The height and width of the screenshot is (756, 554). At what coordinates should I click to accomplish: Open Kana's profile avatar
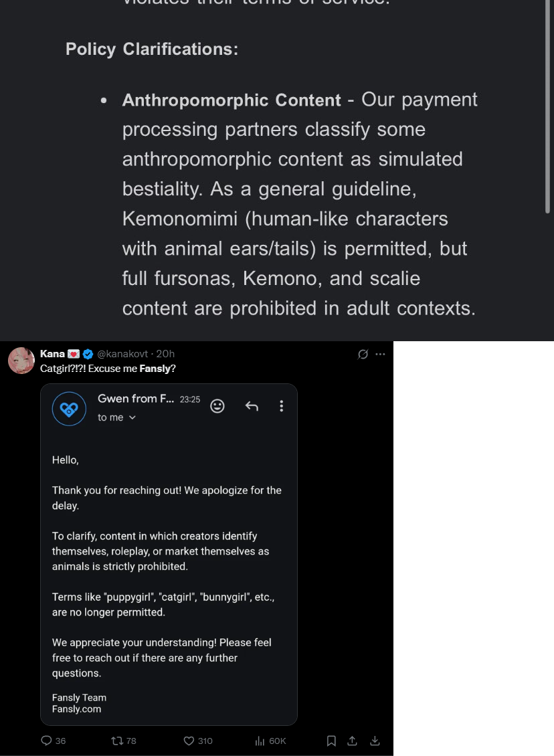21,361
